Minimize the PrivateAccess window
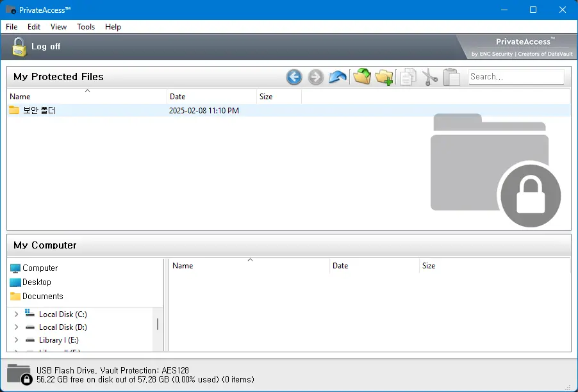The image size is (578, 392). pyautogui.click(x=504, y=10)
